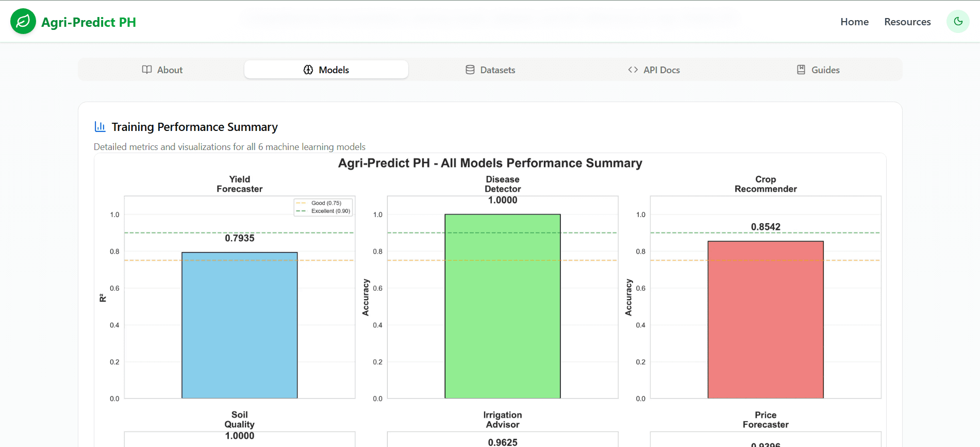Screen dimensions: 980x447
Task: Click the green Disease Detector bar
Action: tap(503, 306)
